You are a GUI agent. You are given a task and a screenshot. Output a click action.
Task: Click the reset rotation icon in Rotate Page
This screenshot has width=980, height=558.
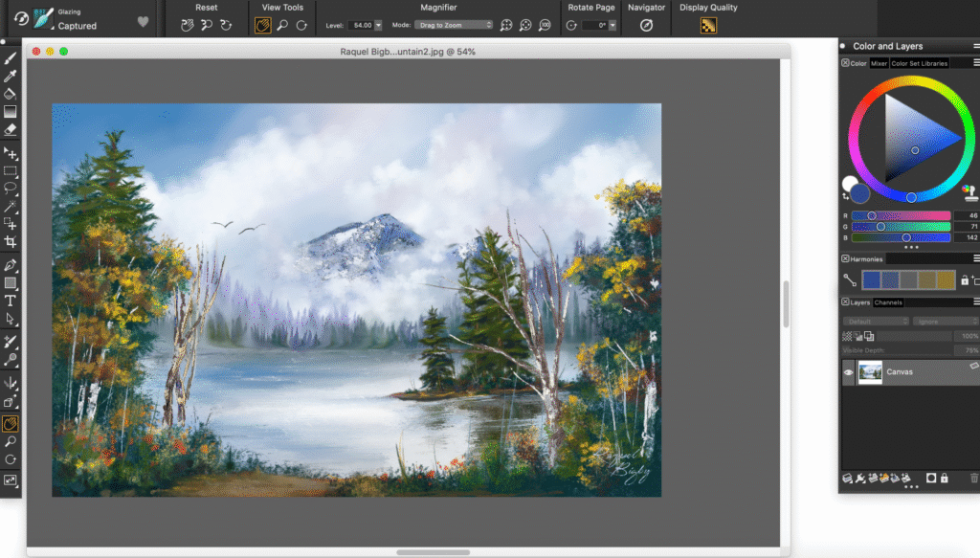pos(571,26)
